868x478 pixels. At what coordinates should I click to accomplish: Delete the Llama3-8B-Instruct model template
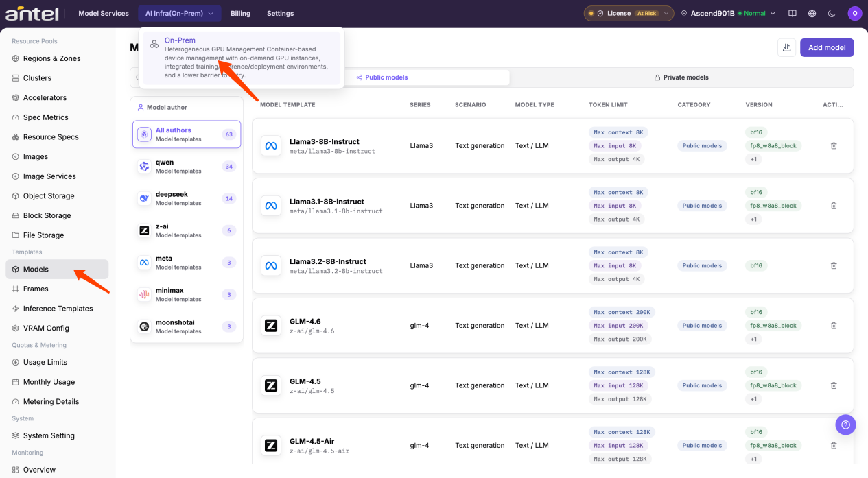[834, 146]
